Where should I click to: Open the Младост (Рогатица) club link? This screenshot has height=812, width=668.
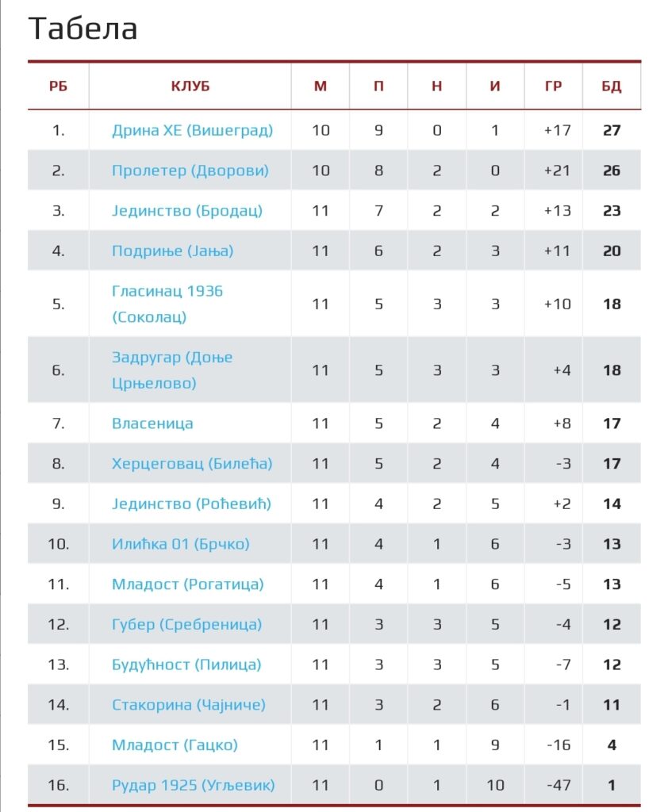point(187,584)
